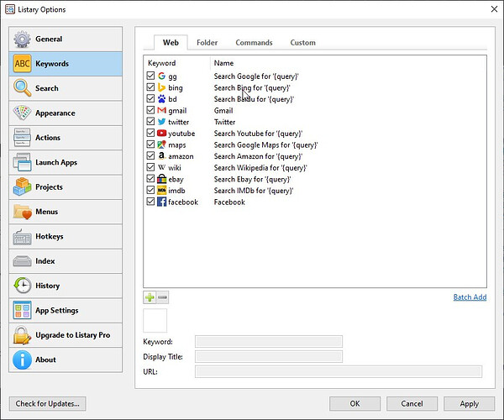Viewport: 504px width, 420px height.
Task: Select the Twitter bird icon
Action: (161, 122)
